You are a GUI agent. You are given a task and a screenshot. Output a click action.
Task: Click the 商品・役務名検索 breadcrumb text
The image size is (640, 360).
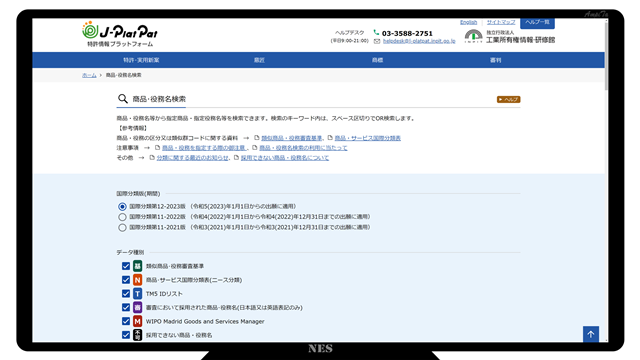(124, 75)
